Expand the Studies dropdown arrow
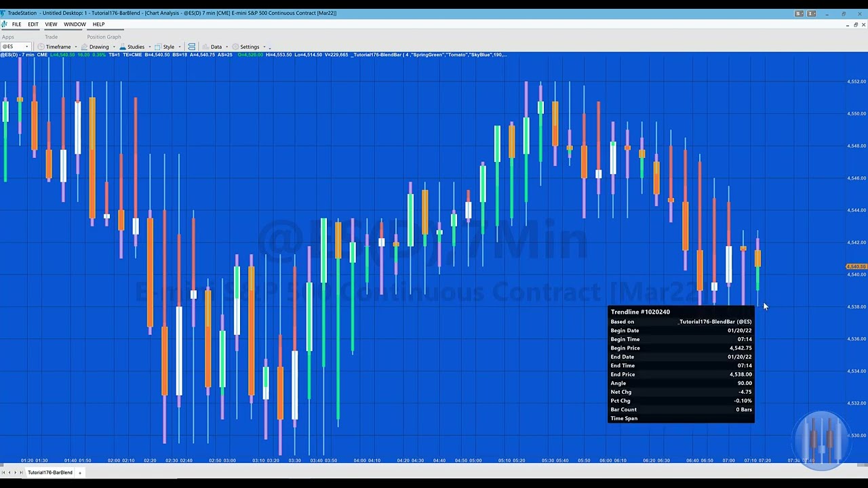This screenshot has height=488, width=868. pos(150,47)
